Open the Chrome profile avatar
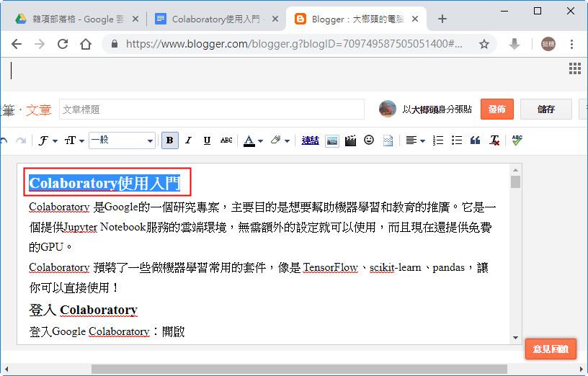The height and width of the screenshot is (376, 588). 548,44
